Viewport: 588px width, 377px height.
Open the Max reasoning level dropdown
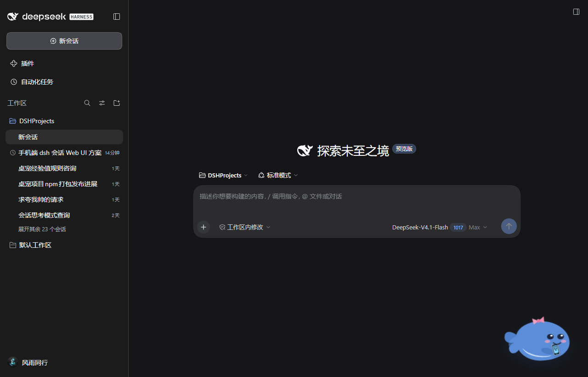click(478, 227)
